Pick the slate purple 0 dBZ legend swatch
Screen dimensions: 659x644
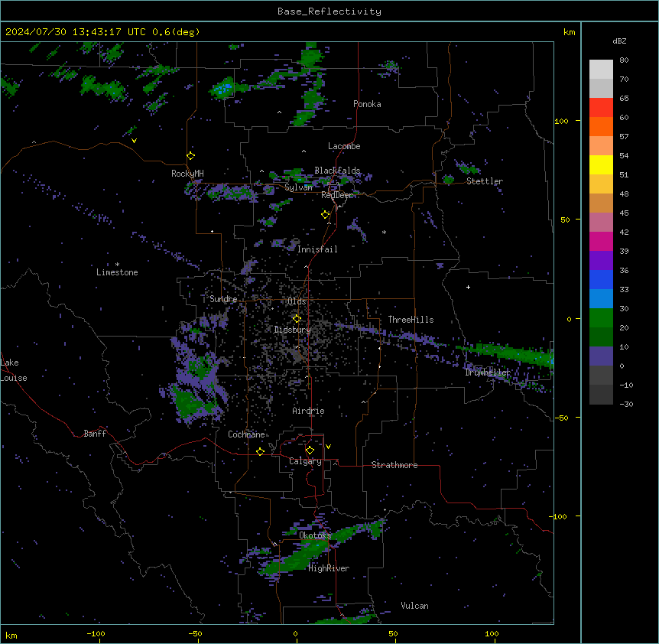(x=601, y=356)
